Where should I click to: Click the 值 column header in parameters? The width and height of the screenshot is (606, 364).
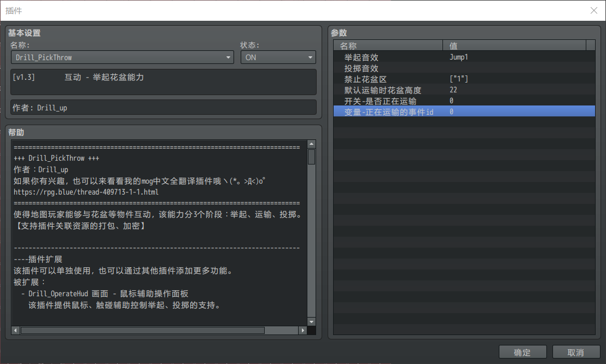(x=515, y=45)
